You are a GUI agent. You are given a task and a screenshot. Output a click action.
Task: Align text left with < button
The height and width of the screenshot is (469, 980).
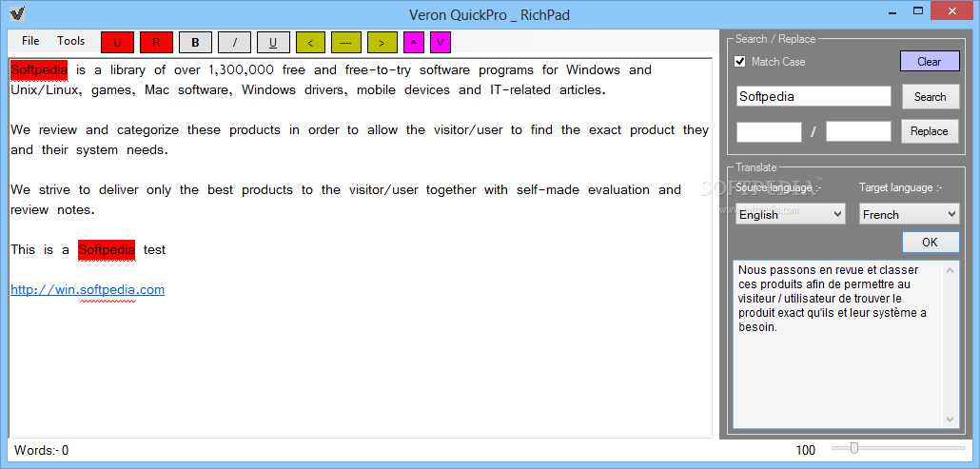[310, 43]
